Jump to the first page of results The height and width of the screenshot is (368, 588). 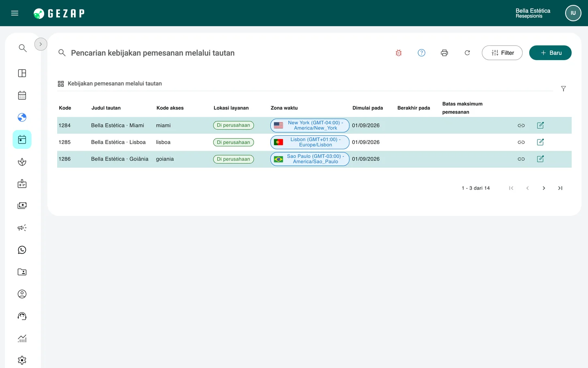pos(511,188)
